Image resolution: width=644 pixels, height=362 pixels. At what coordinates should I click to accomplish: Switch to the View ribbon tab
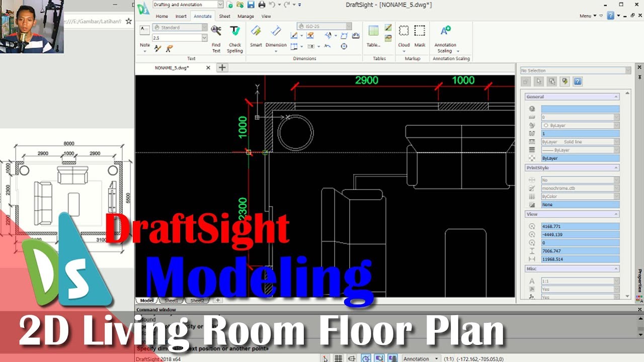(x=266, y=16)
